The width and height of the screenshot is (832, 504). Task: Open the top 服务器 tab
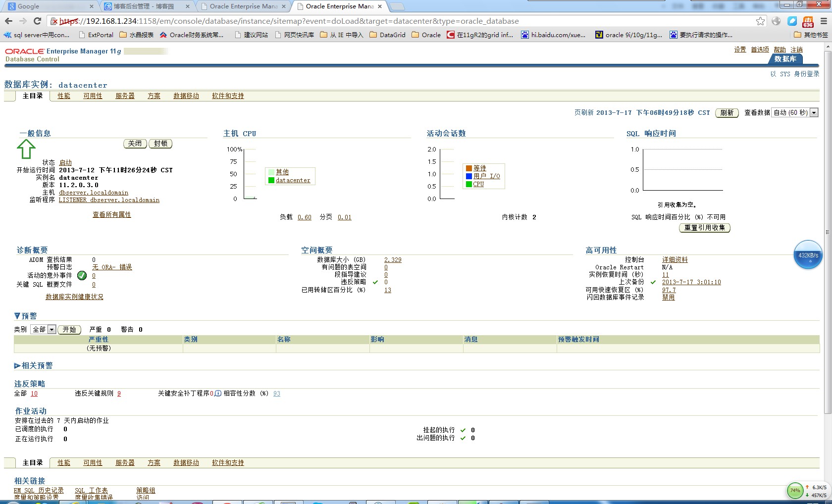coord(125,96)
